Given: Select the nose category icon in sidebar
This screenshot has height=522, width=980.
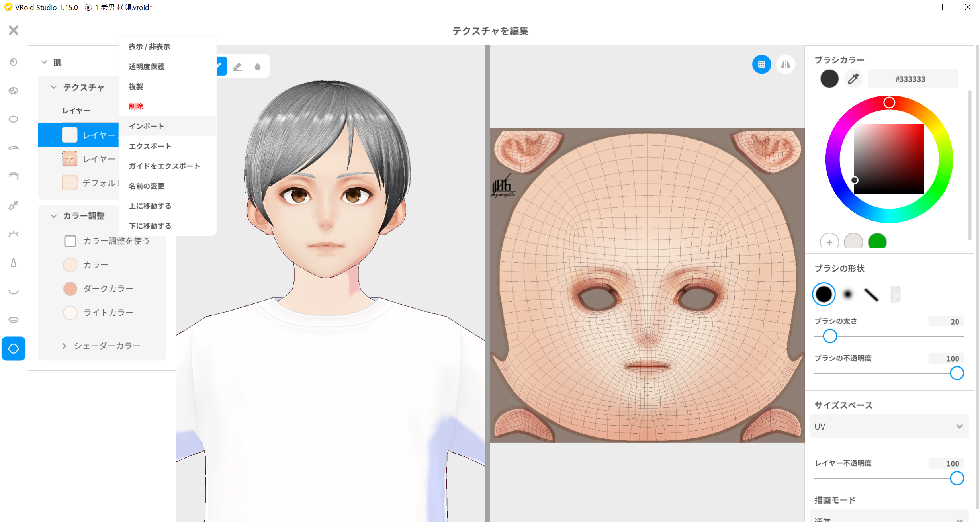Looking at the screenshot, I should (x=14, y=263).
